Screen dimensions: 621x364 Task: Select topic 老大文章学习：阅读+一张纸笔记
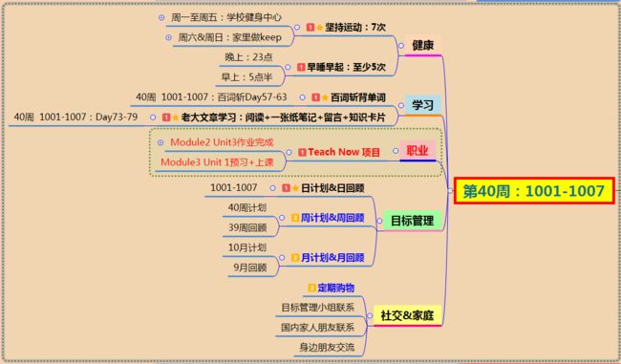coord(283,118)
